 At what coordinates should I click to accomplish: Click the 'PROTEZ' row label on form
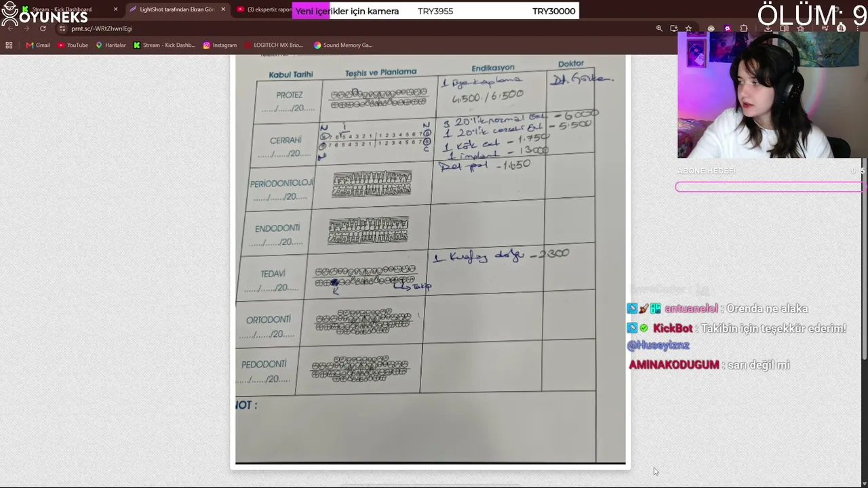pos(290,95)
